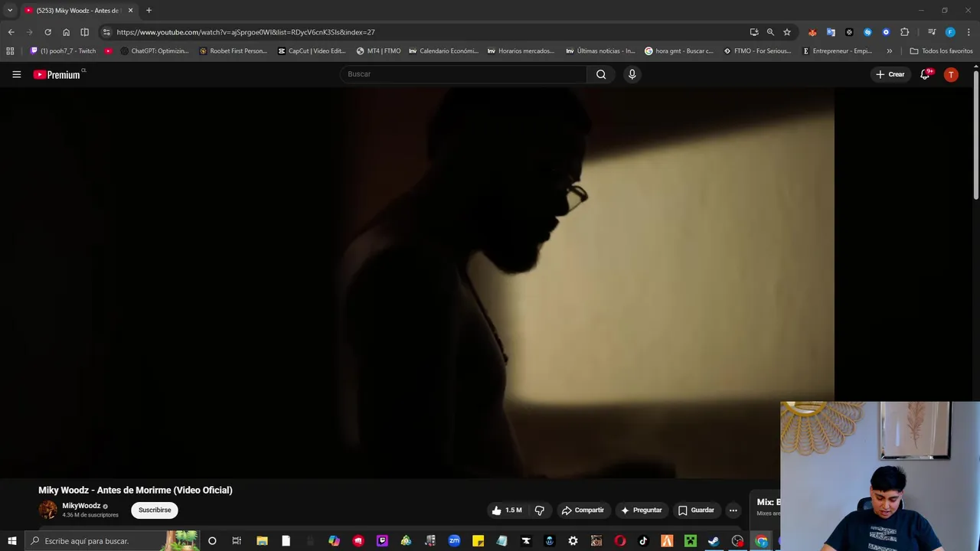This screenshot has height=551, width=980.
Task: Click Compartir to share video
Action: click(x=583, y=510)
